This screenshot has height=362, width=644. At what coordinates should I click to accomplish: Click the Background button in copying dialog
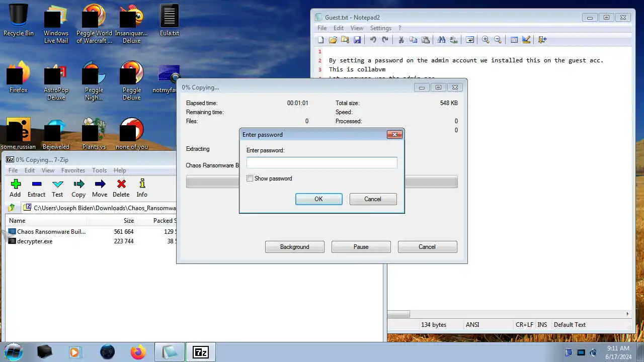(295, 247)
